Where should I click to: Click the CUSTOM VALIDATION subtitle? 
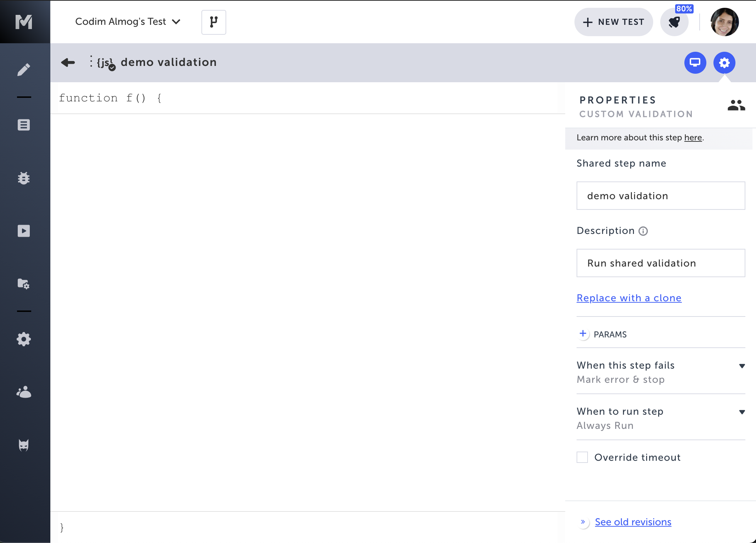coord(636,114)
